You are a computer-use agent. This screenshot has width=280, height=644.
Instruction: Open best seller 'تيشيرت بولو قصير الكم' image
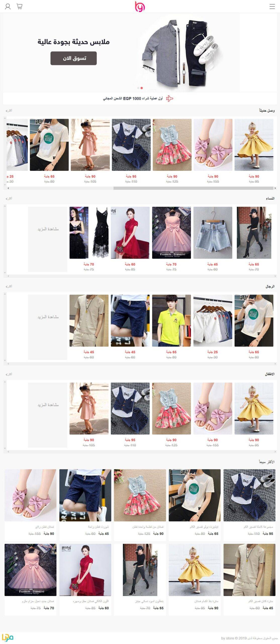pyautogui.click(x=195, y=495)
